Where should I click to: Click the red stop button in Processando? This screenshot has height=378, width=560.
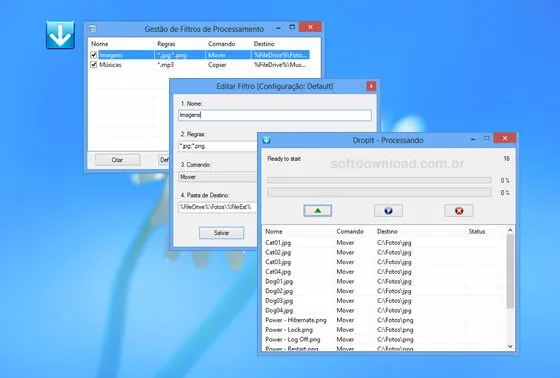[459, 211]
